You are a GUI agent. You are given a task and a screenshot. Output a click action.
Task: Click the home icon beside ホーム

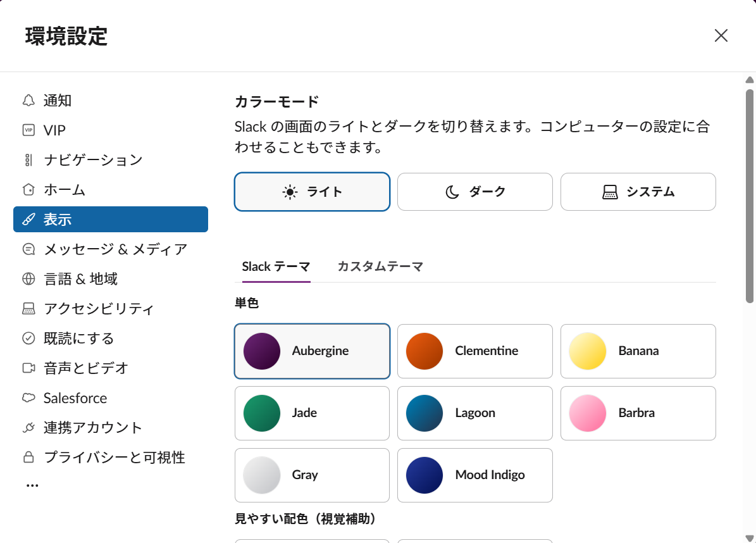28,190
